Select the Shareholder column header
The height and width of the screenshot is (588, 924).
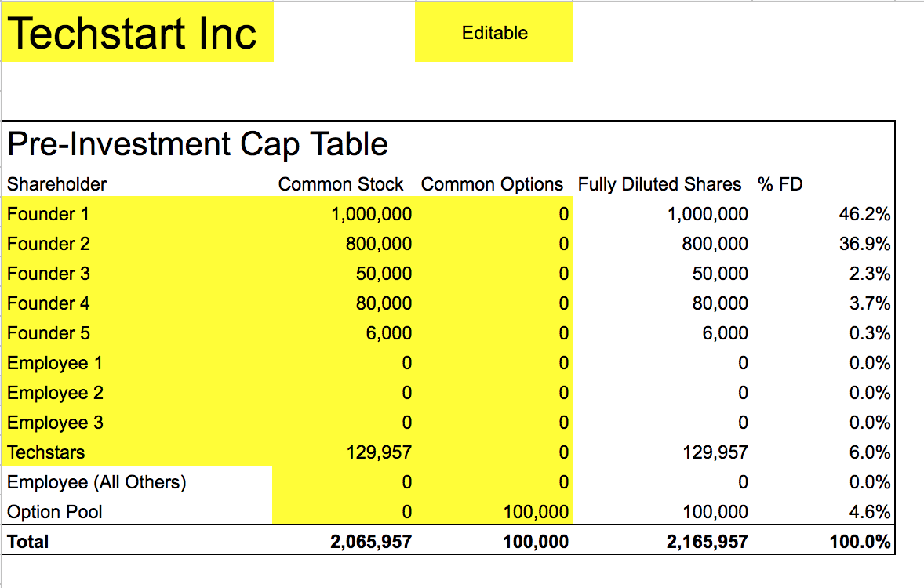[56, 184]
